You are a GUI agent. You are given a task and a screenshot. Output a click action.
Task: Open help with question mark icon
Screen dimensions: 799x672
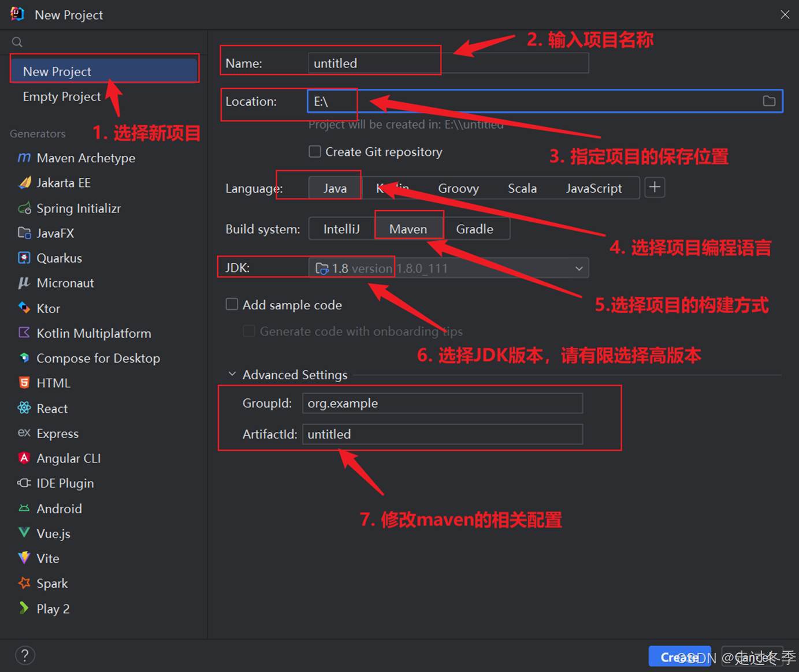(x=25, y=655)
